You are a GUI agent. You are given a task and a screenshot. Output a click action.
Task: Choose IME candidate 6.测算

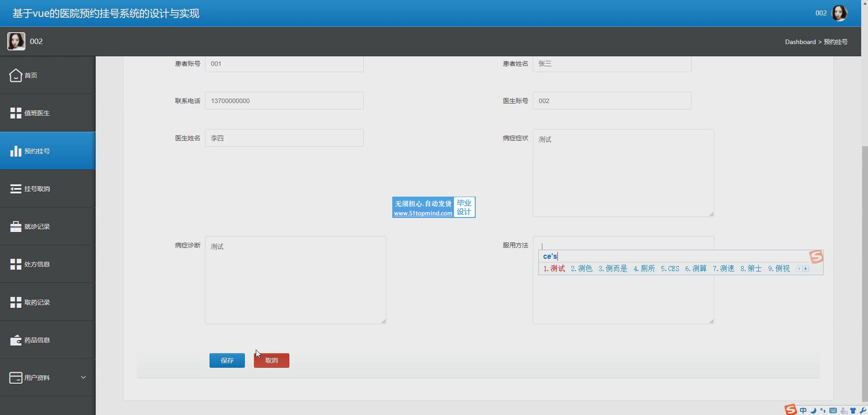tap(696, 269)
